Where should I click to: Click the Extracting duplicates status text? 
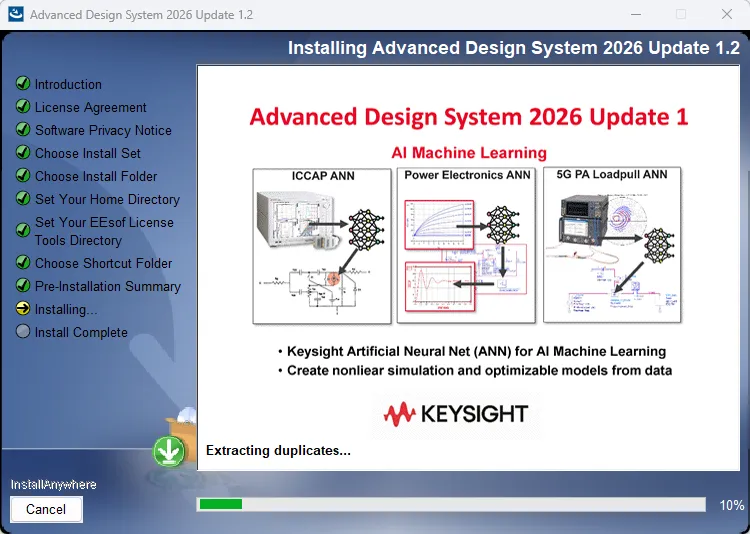coord(278,451)
